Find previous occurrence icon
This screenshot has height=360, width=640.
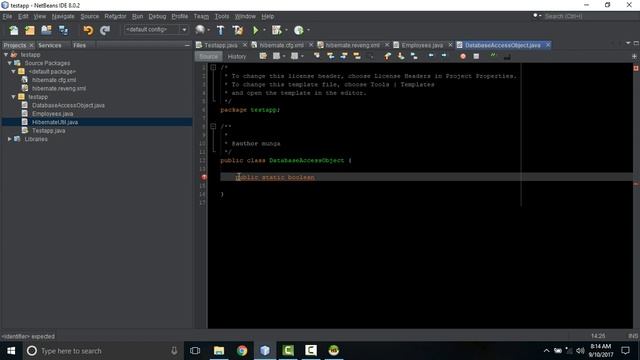pos(330,56)
